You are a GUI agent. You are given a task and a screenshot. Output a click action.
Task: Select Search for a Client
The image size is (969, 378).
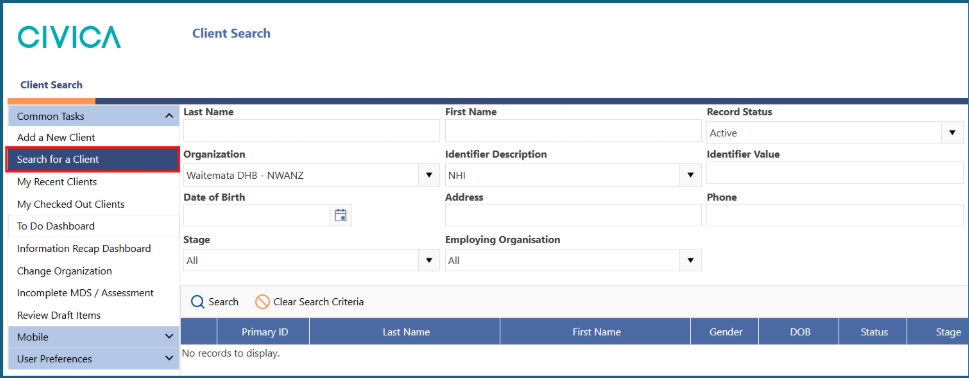[93, 159]
